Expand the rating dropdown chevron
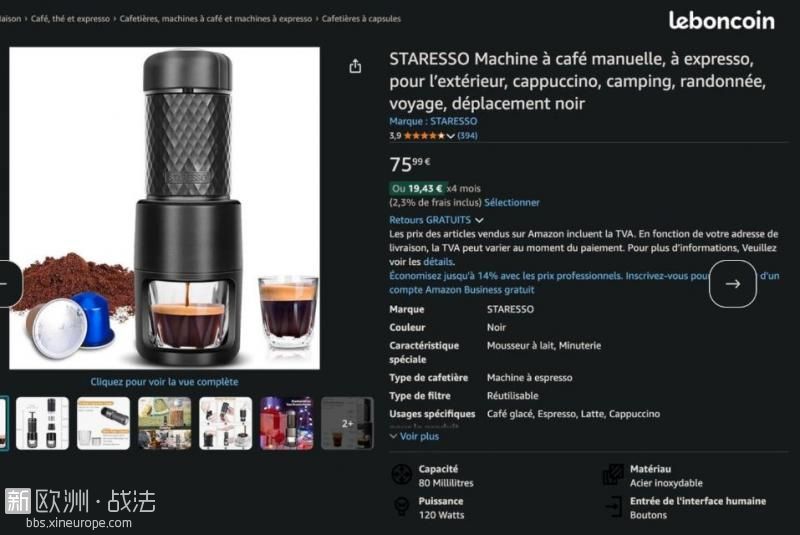 point(450,136)
